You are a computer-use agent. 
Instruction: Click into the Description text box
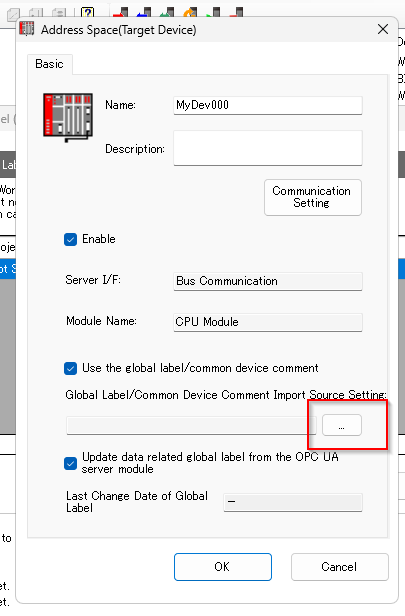pos(268,148)
